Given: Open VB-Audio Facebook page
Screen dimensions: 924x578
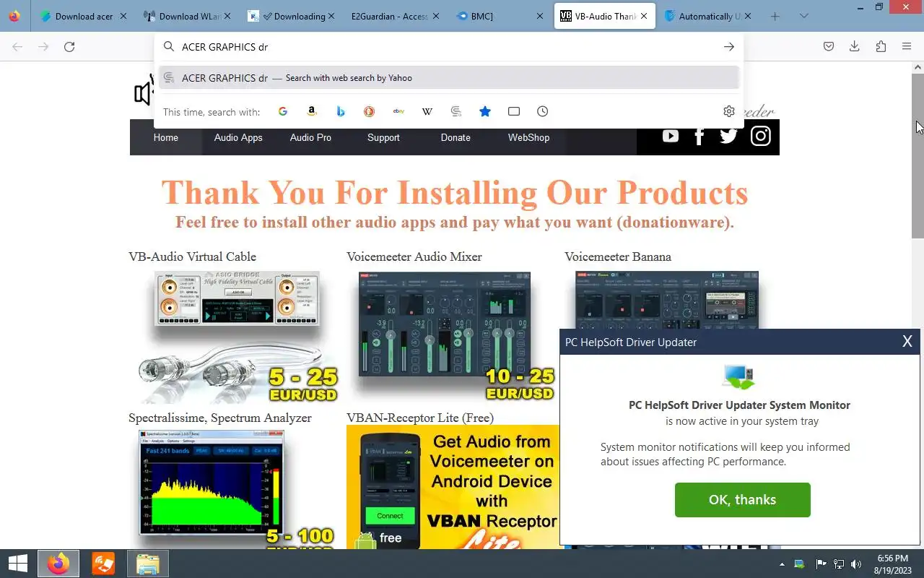Looking at the screenshot, I should 699,136.
